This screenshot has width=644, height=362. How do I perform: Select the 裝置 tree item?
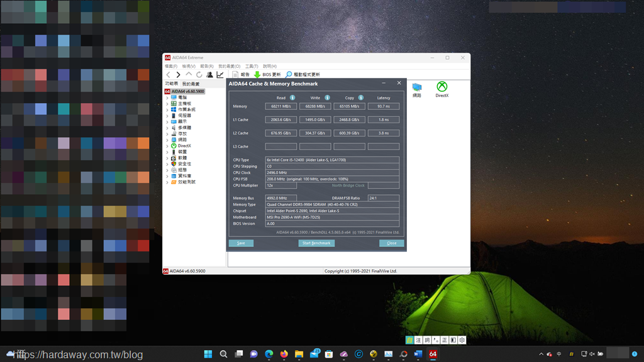(x=182, y=152)
